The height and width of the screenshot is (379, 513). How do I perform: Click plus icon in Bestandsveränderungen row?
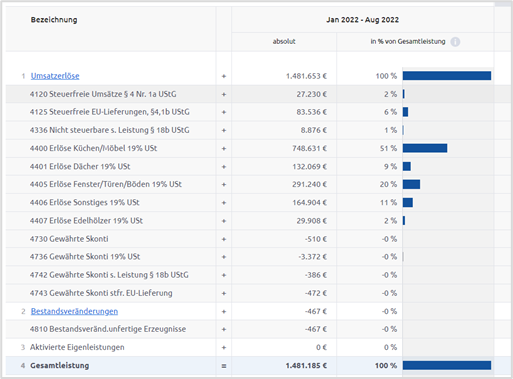click(224, 312)
